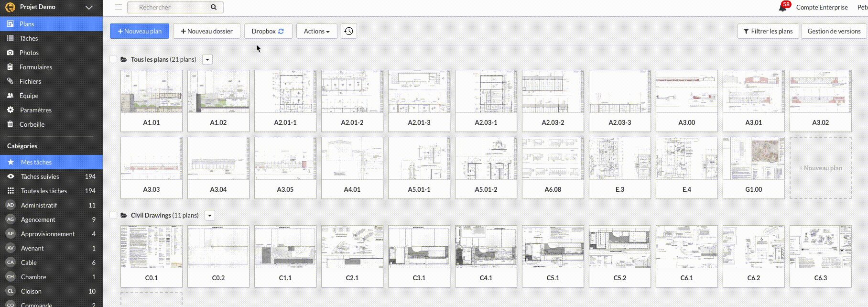
Task: Open Photos from the sidebar
Action: pos(29,53)
